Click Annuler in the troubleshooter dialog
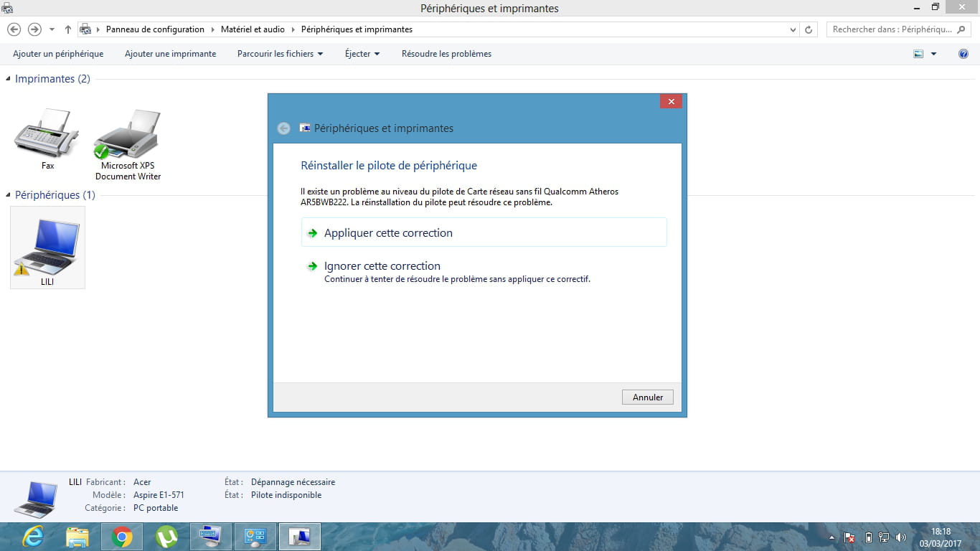The height and width of the screenshot is (551, 980). point(647,397)
